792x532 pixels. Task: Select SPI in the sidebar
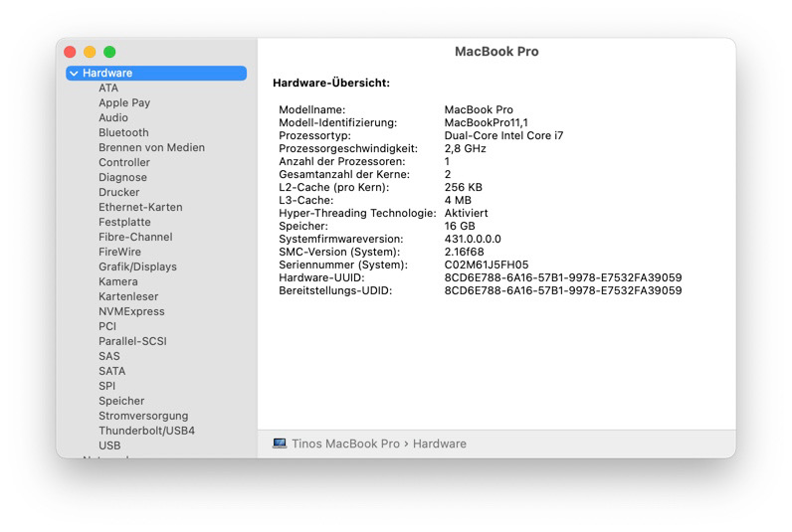coord(106,386)
